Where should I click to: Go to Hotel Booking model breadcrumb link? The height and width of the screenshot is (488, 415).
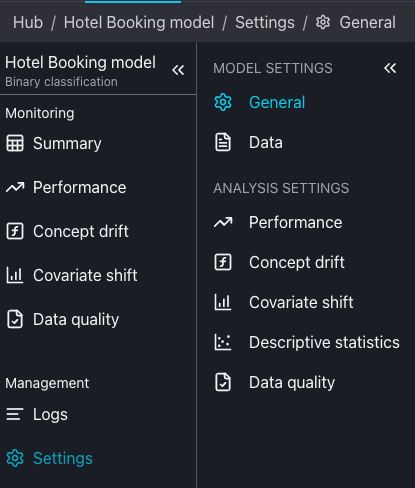[139, 23]
